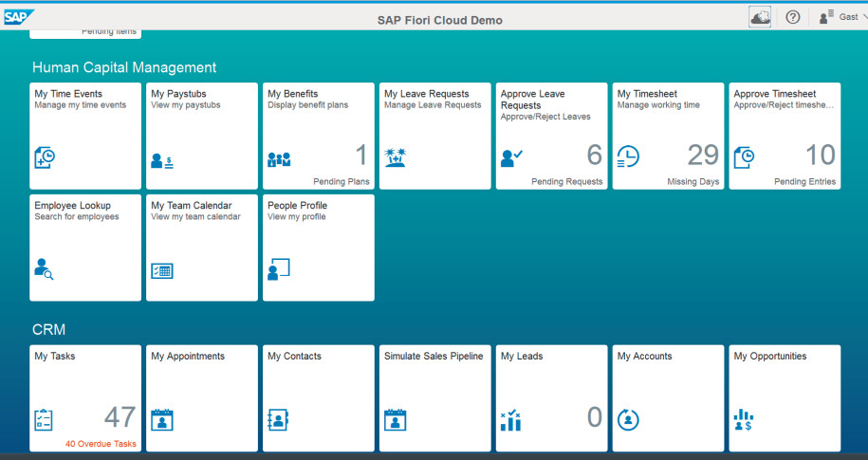Click My Opportunities chart-dollar icon
This screenshot has width=868, height=460.
point(744,419)
